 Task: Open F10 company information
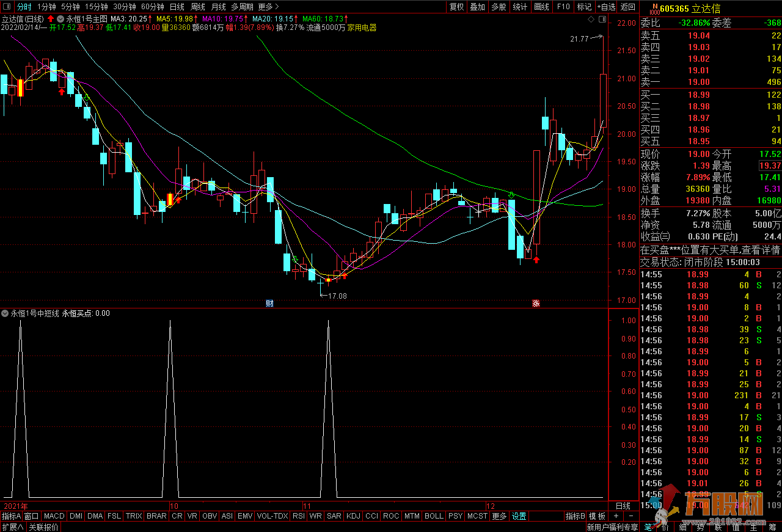563,7
